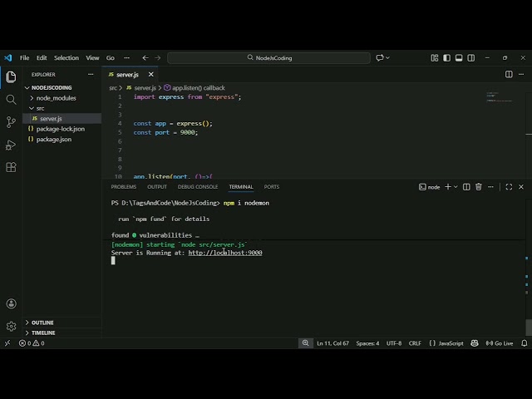Click the zoom magnifier status bar icon
The width and height of the screenshot is (532, 399).
305,343
